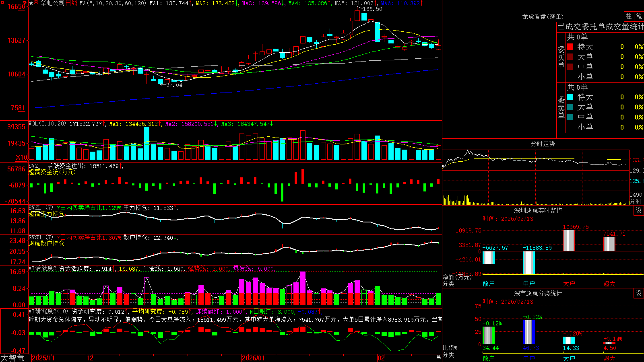This screenshot has width=644, height=362.
Task: Click the 小单 row under 委卖单
Action: [x=605, y=127]
